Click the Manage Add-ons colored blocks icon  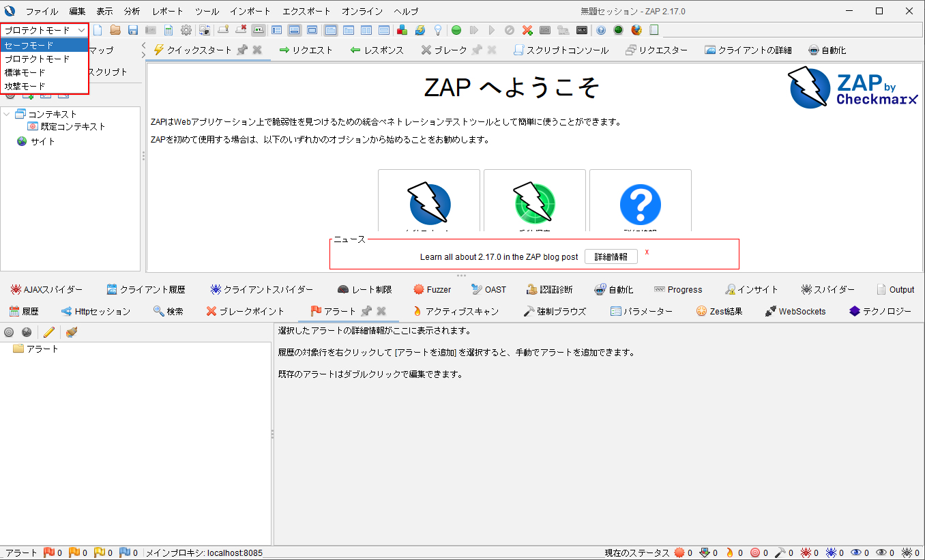(402, 30)
